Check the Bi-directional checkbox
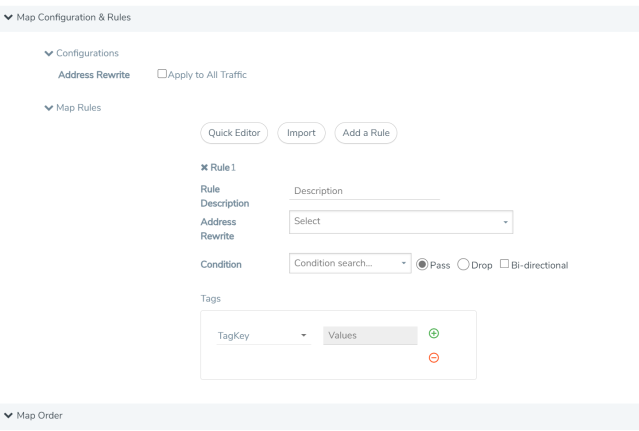Viewport: 639px width, 431px height. tap(504, 264)
